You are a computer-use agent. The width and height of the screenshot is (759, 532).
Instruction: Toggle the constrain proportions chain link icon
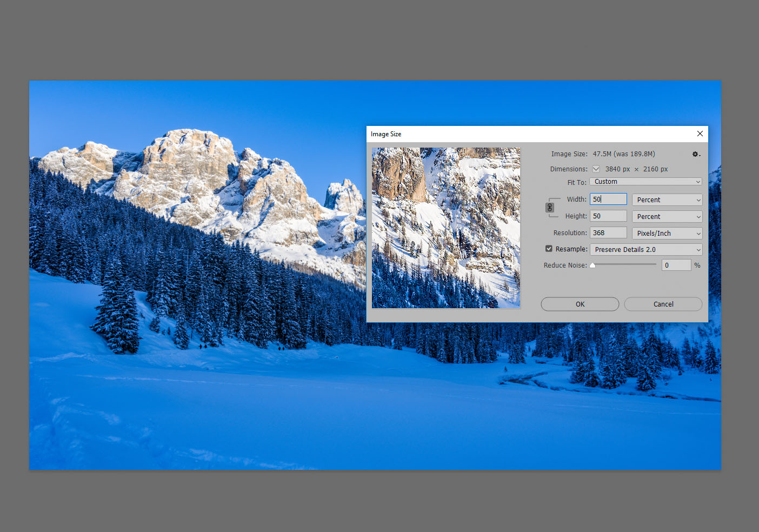point(550,208)
